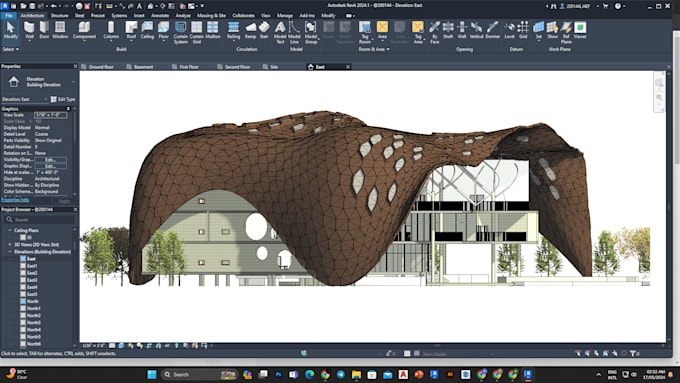
Task: Select the Dormer opening tool
Action: [x=493, y=30]
